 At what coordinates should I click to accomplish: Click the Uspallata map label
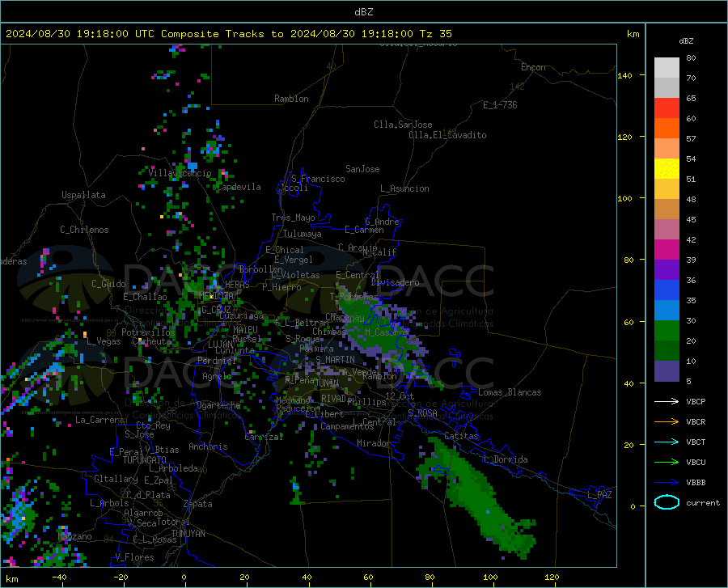[x=83, y=195]
